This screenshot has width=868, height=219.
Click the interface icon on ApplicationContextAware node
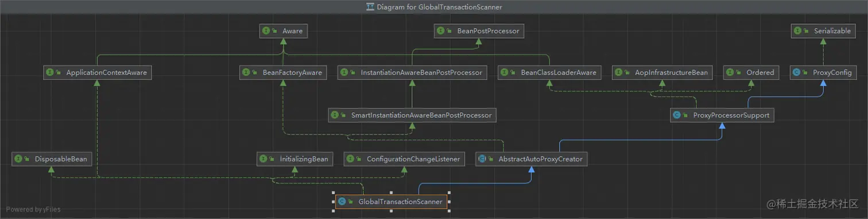click(50, 72)
